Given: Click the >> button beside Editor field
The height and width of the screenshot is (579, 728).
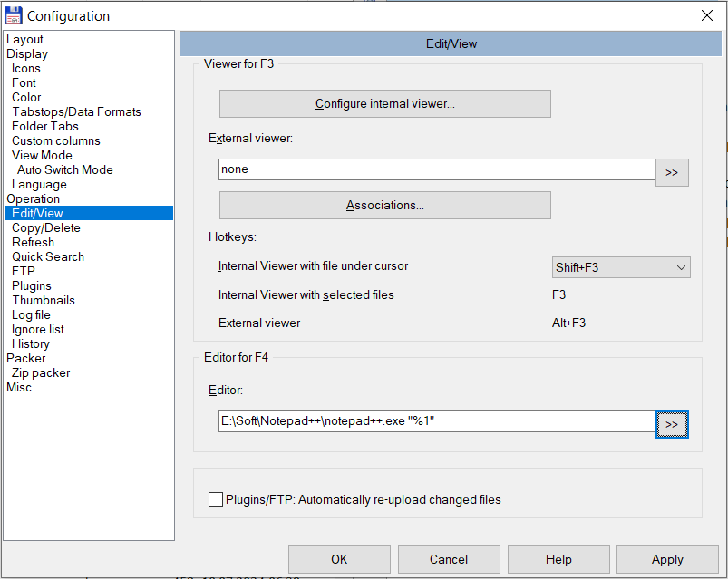Looking at the screenshot, I should click(672, 424).
